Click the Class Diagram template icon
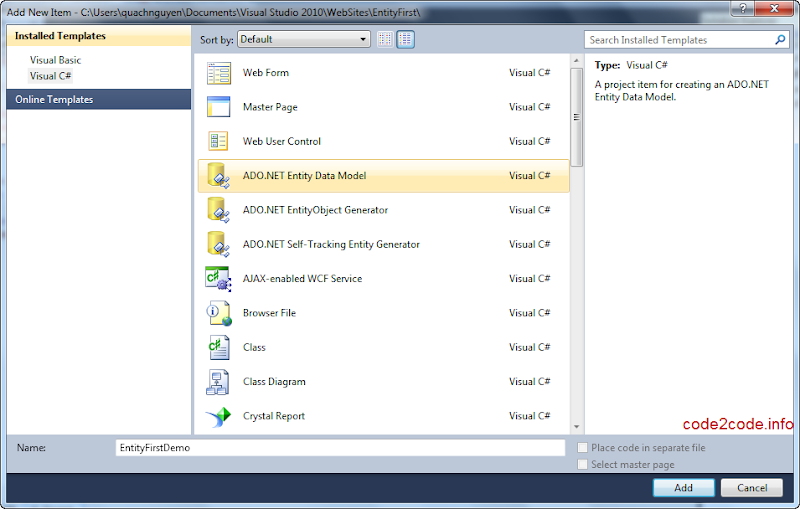This screenshot has height=509, width=800. point(218,382)
